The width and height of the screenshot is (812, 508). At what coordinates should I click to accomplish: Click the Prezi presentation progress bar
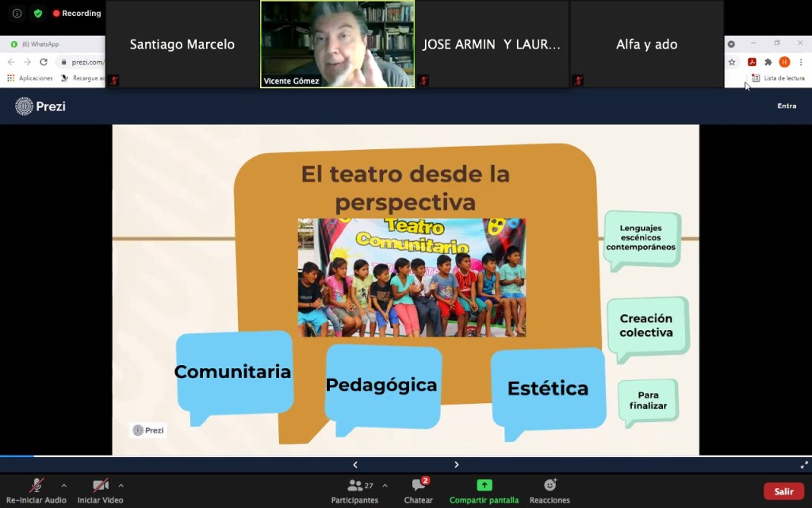point(406,456)
